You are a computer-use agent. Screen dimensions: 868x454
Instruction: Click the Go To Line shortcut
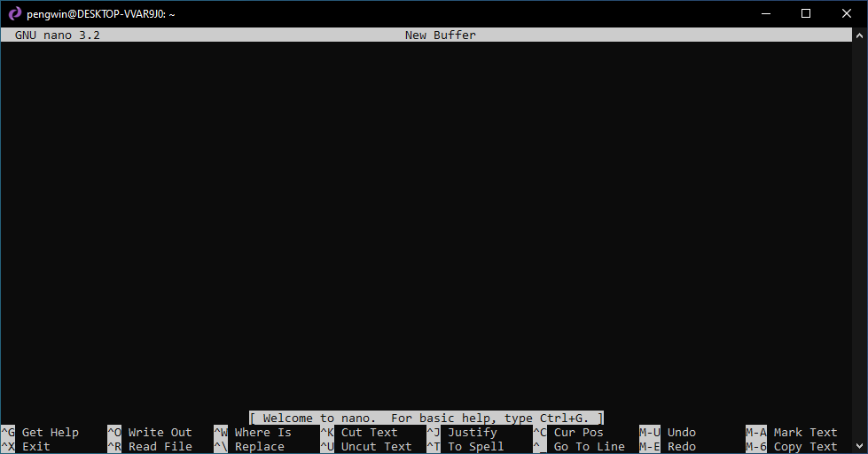pyautogui.click(x=578, y=446)
